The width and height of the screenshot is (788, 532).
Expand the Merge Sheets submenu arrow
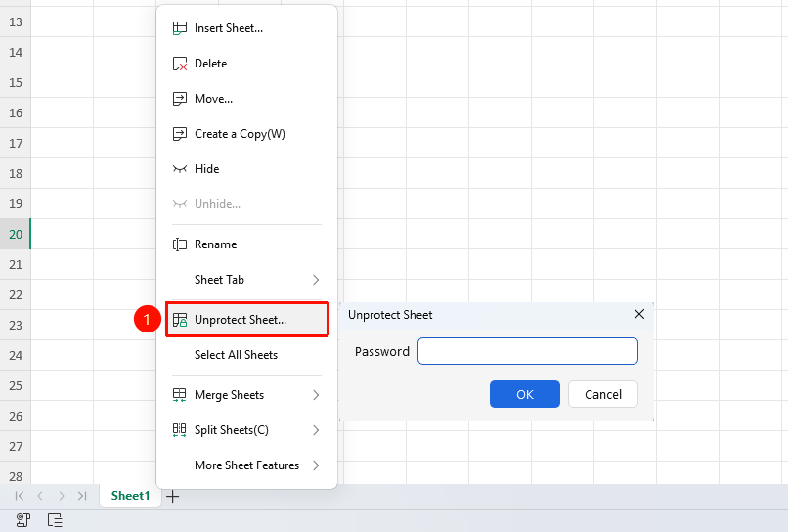[316, 395]
